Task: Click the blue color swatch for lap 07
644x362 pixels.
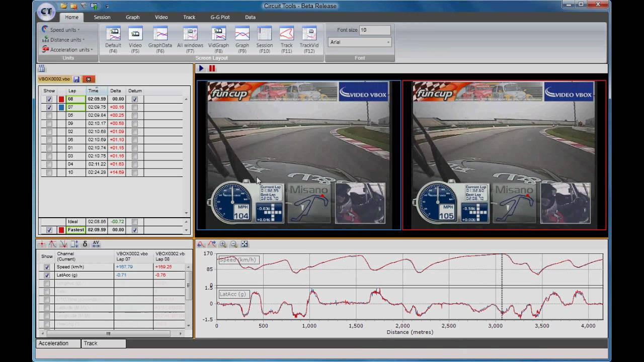Action: tap(61, 107)
